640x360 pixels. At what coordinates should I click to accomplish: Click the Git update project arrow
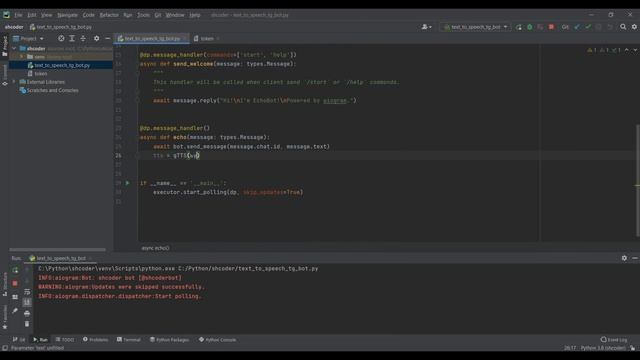577,27
